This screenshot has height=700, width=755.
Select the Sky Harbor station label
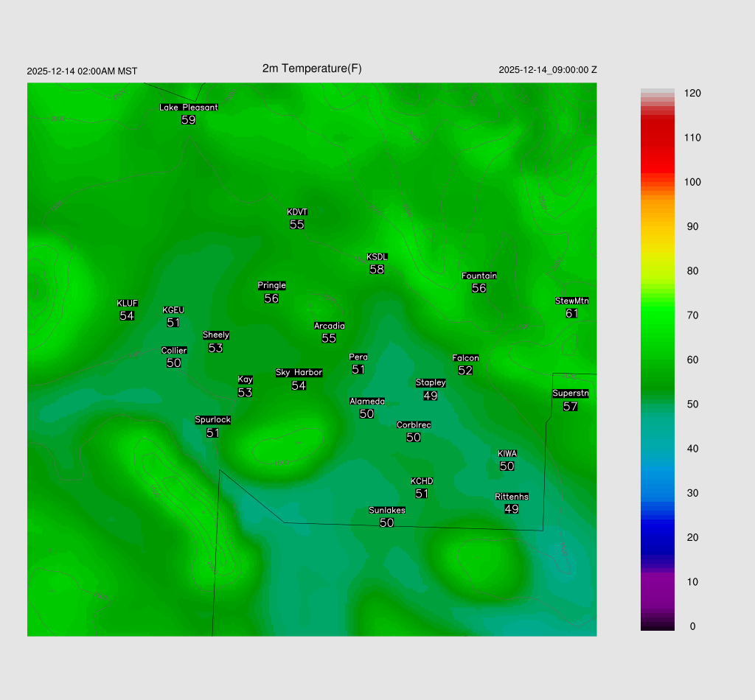point(299,373)
